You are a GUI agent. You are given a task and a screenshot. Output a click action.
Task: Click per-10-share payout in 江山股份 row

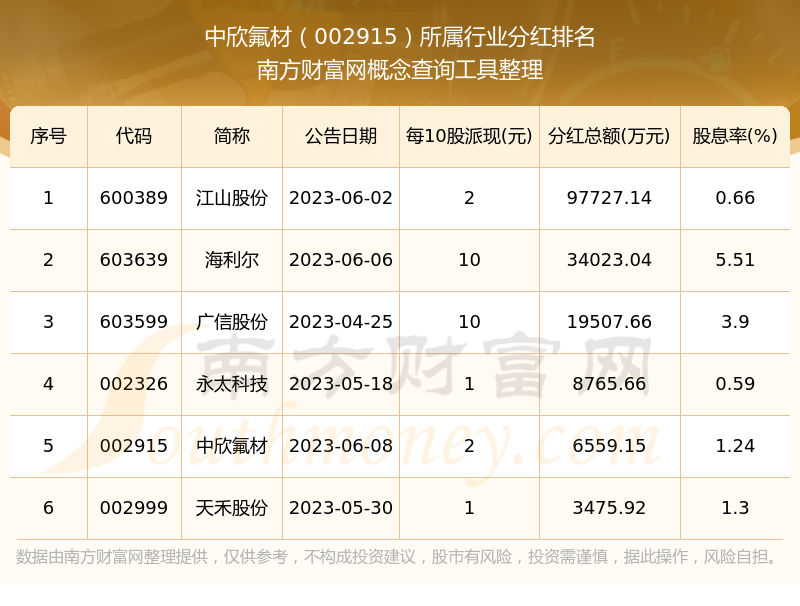tap(469, 198)
